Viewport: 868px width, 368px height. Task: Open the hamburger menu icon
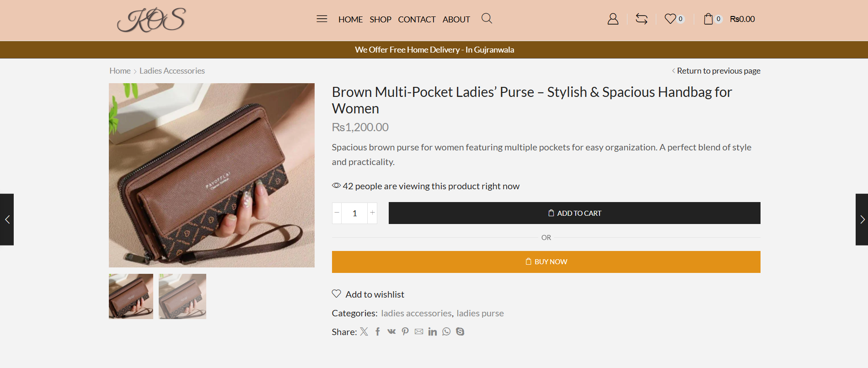coord(321,19)
